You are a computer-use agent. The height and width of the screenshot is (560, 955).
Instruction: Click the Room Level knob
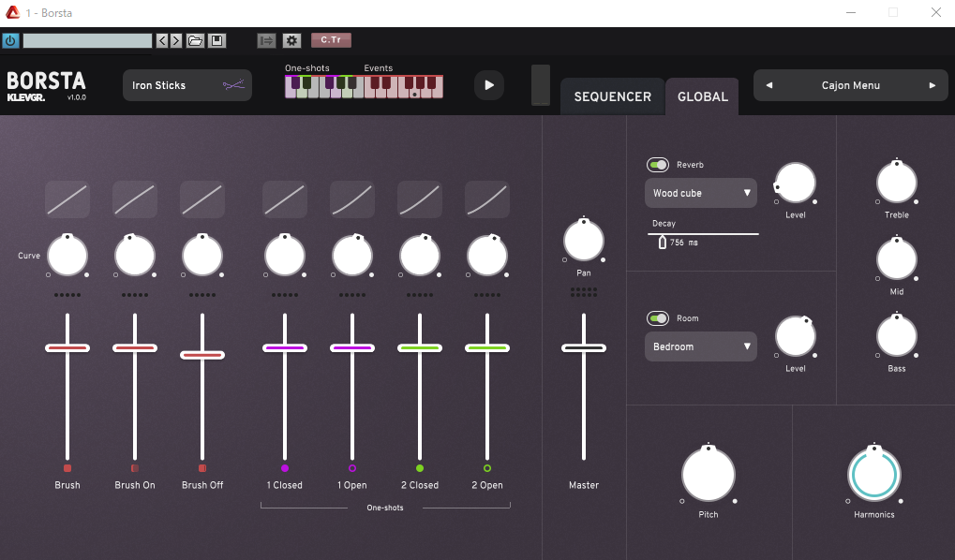[x=796, y=336]
